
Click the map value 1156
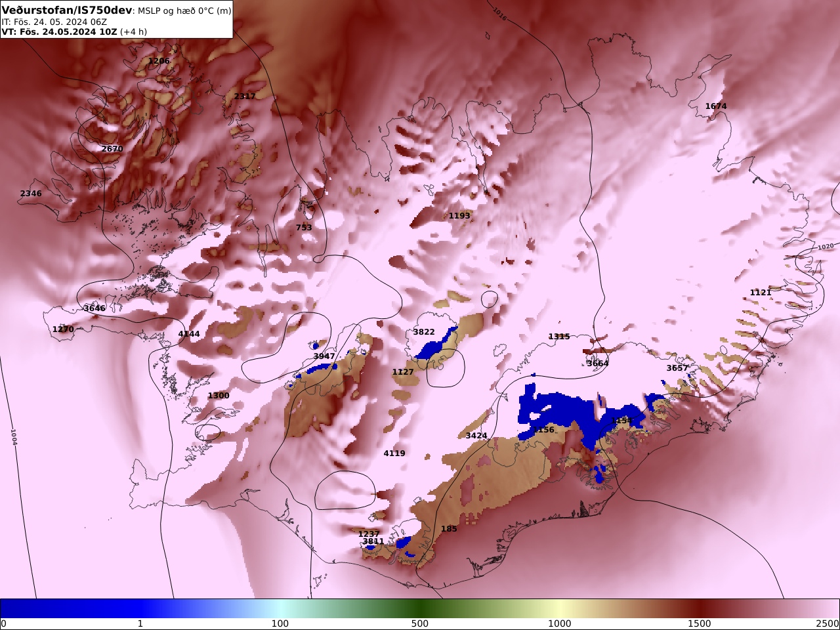pos(543,430)
